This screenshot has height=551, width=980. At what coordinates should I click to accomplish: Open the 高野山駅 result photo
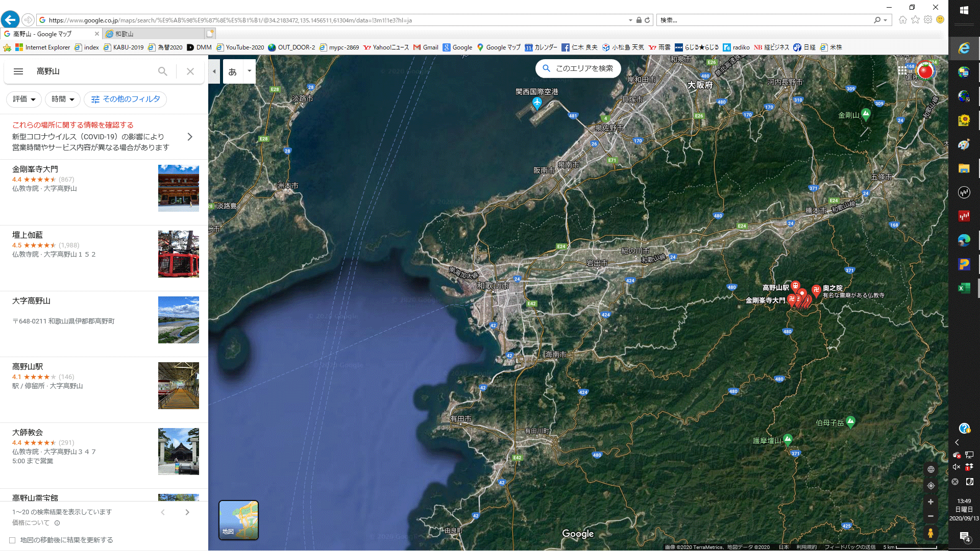[179, 386]
